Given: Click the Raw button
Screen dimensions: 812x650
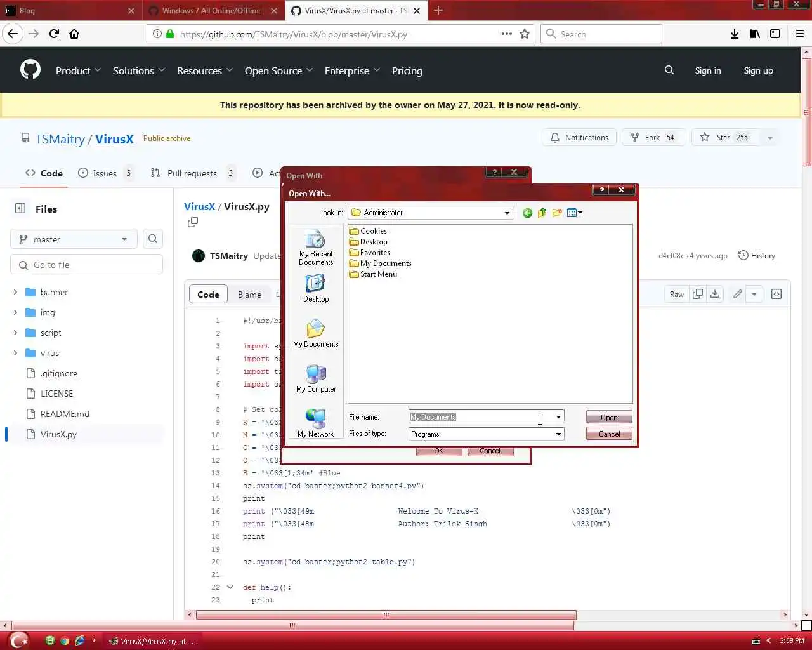Looking at the screenshot, I should 677,294.
